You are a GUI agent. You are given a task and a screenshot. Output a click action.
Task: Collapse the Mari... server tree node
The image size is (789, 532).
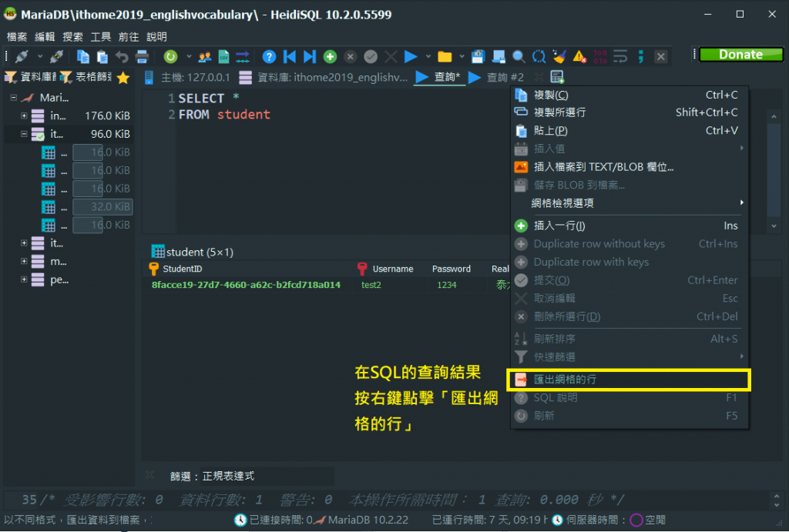tap(14, 98)
